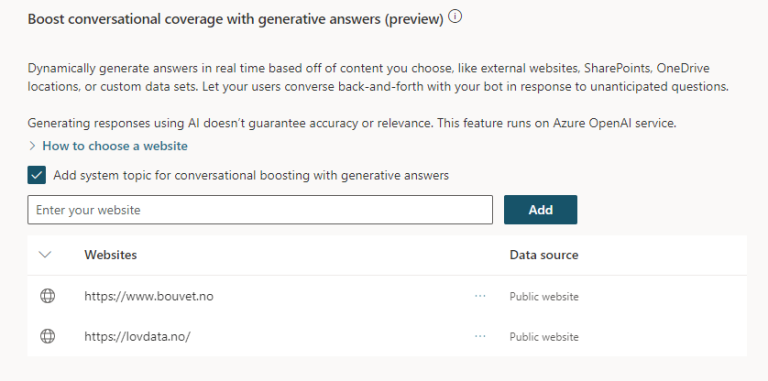This screenshot has height=381, width=768.
Task: Click the 'Public website' label for bouvet.no
Action: (544, 297)
